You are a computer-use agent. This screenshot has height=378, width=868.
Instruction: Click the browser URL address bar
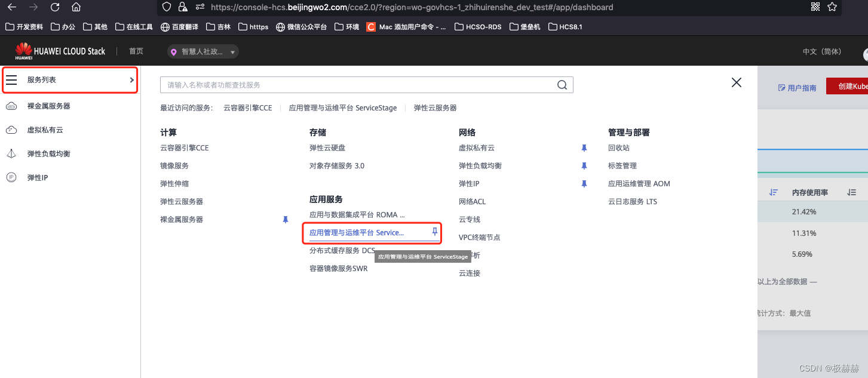(412, 7)
